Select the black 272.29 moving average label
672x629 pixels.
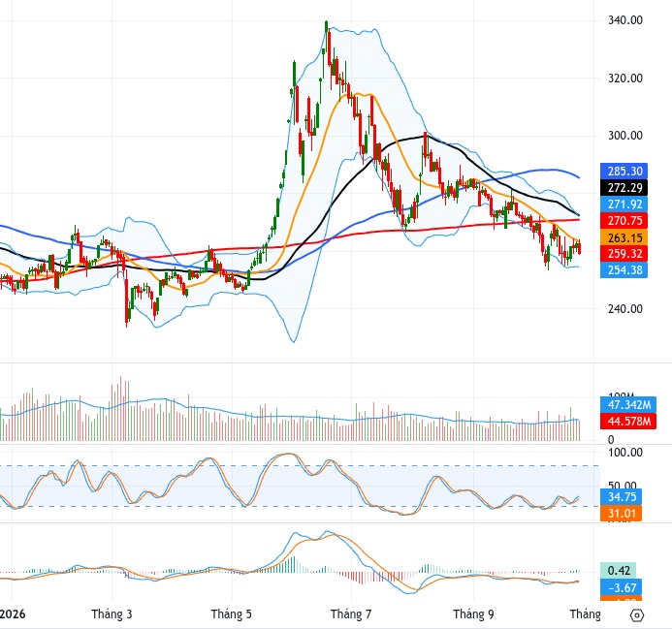tap(624, 188)
